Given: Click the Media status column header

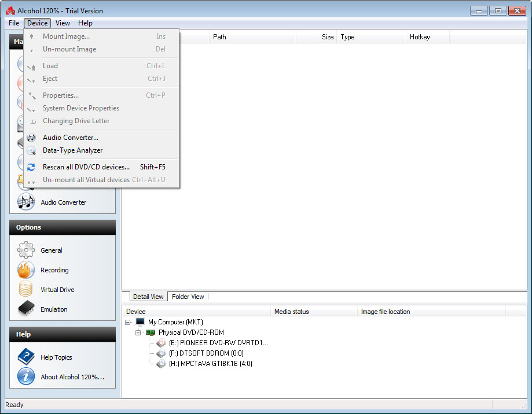Looking at the screenshot, I should click(x=314, y=312).
